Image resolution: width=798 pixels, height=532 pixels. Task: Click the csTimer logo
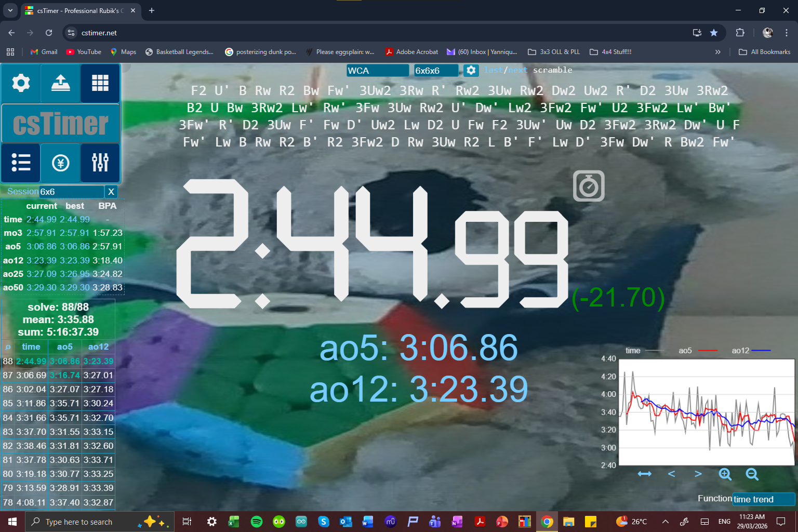coord(61,124)
